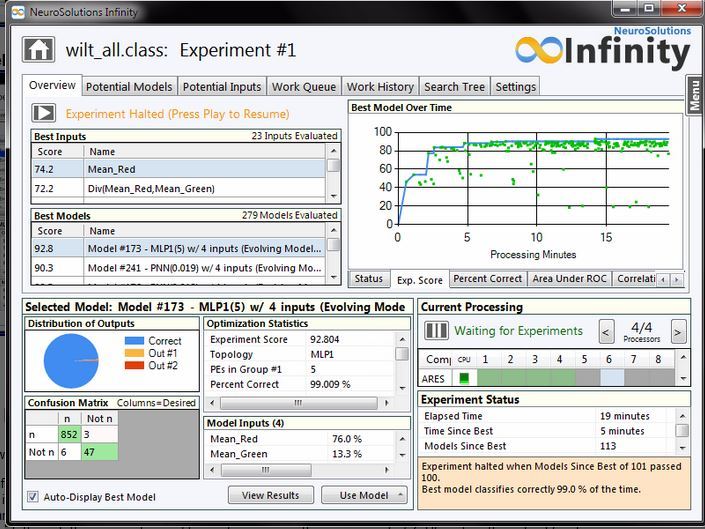
Task: Open the side Menu tab
Action: click(x=694, y=96)
